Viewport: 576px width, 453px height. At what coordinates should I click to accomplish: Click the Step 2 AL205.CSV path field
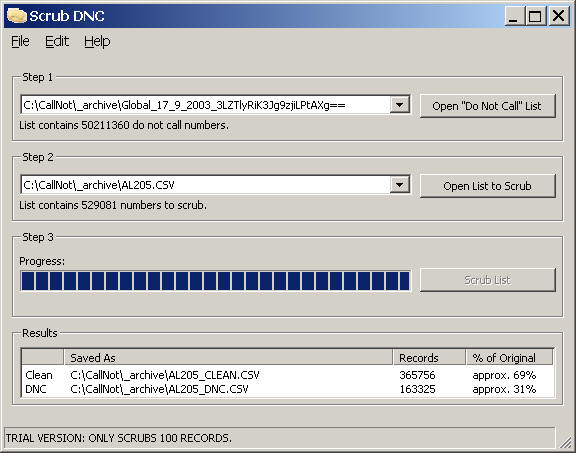click(x=206, y=185)
